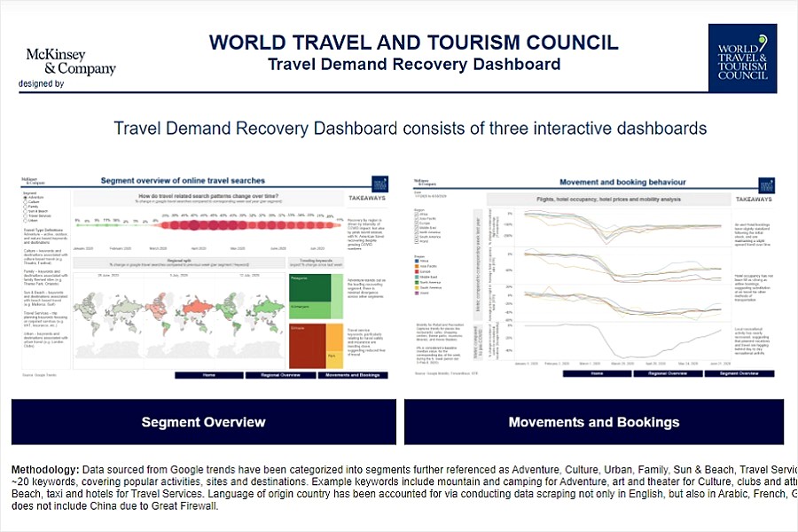Click the Europe red legend swatch

[x=417, y=272]
